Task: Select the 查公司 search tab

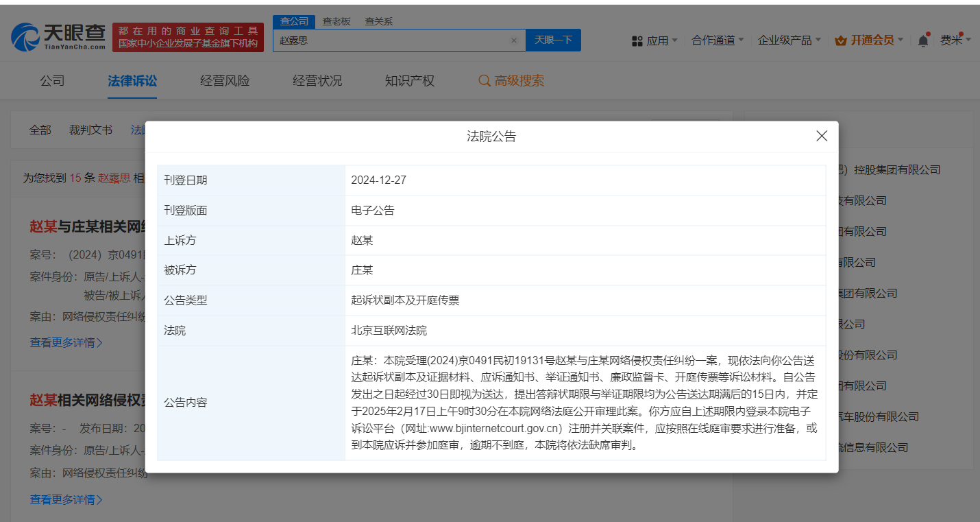Action: click(294, 21)
